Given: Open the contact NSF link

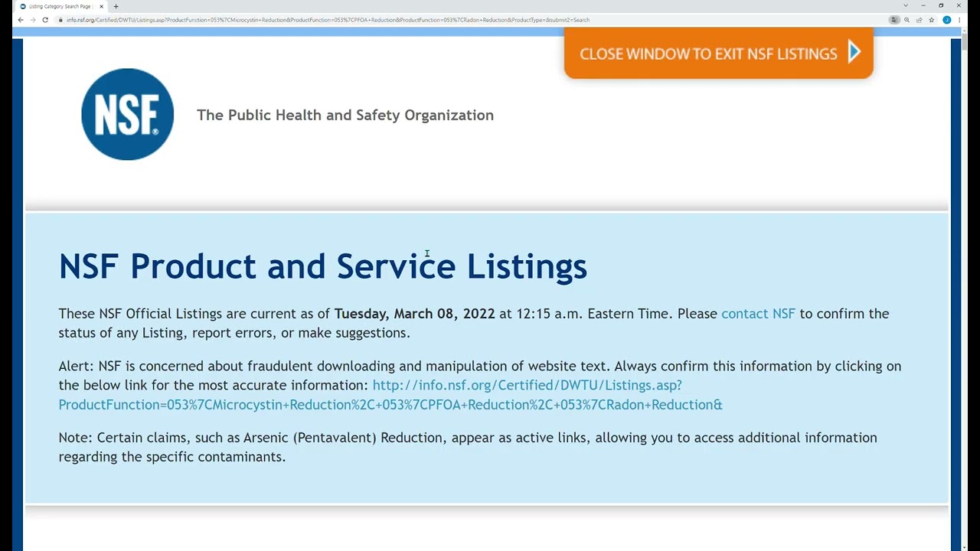Looking at the screenshot, I should point(758,314).
